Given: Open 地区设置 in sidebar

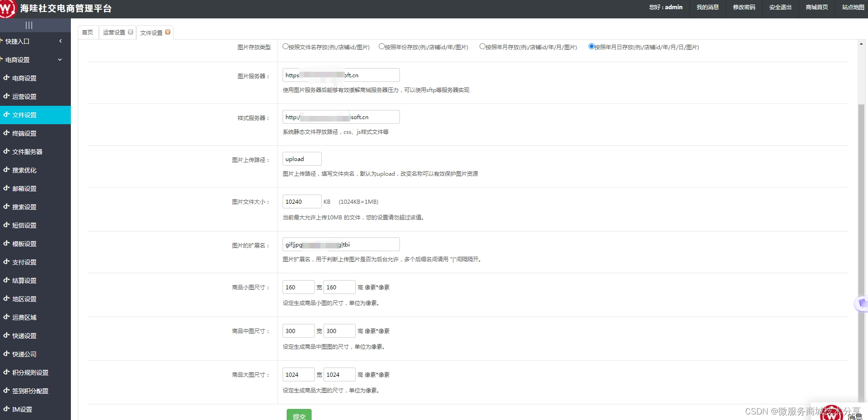Looking at the screenshot, I should click(x=35, y=299).
